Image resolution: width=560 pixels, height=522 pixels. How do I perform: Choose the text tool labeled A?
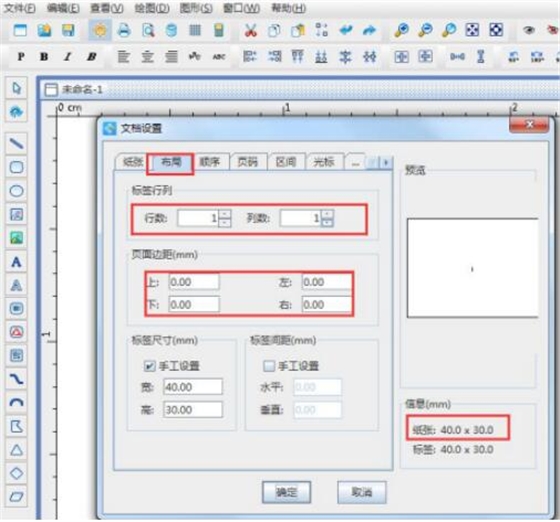tap(16, 262)
